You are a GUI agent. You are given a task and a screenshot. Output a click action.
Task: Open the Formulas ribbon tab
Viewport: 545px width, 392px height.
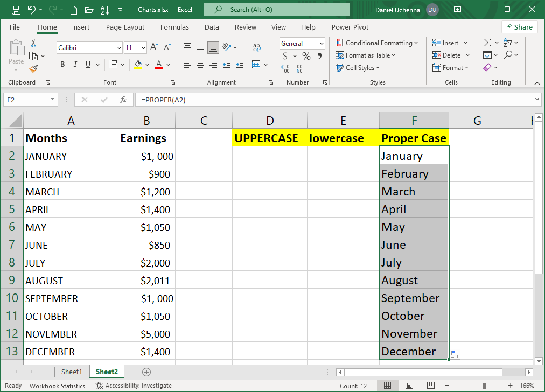click(x=174, y=27)
